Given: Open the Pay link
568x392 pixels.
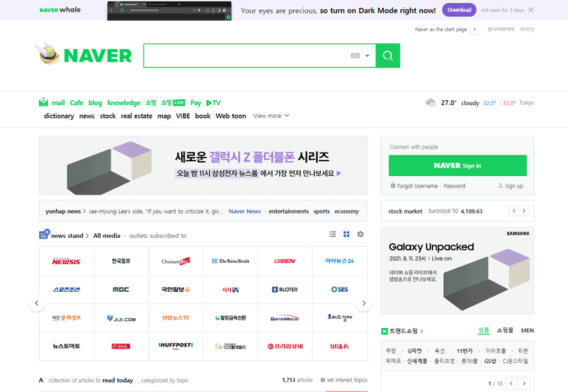Looking at the screenshot, I should coord(196,103).
